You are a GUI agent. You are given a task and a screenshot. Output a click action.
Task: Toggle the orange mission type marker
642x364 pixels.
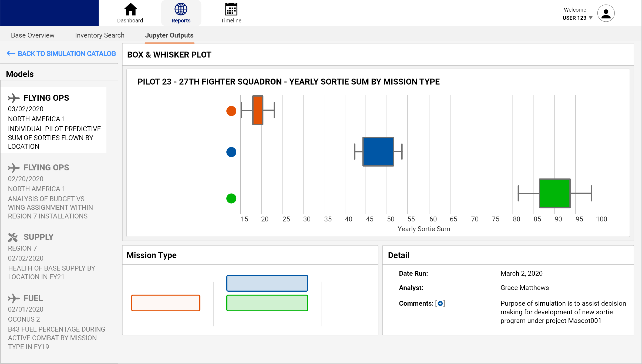(231, 111)
